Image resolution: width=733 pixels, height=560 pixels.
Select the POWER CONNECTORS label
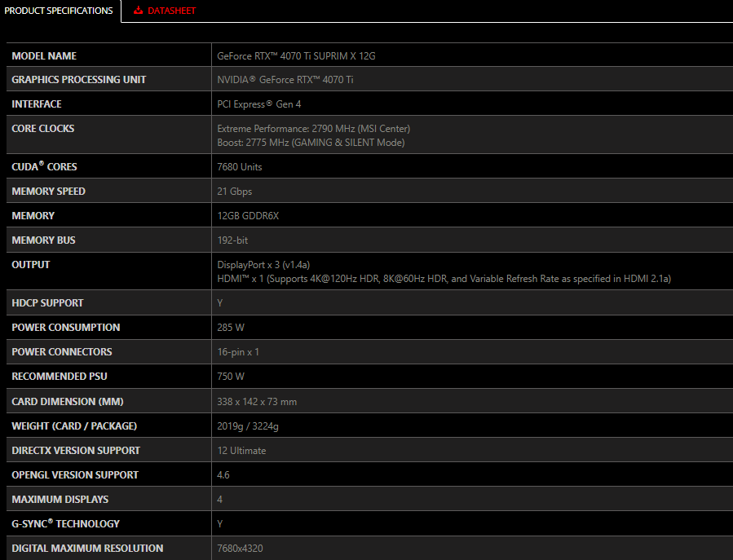pyautogui.click(x=62, y=352)
